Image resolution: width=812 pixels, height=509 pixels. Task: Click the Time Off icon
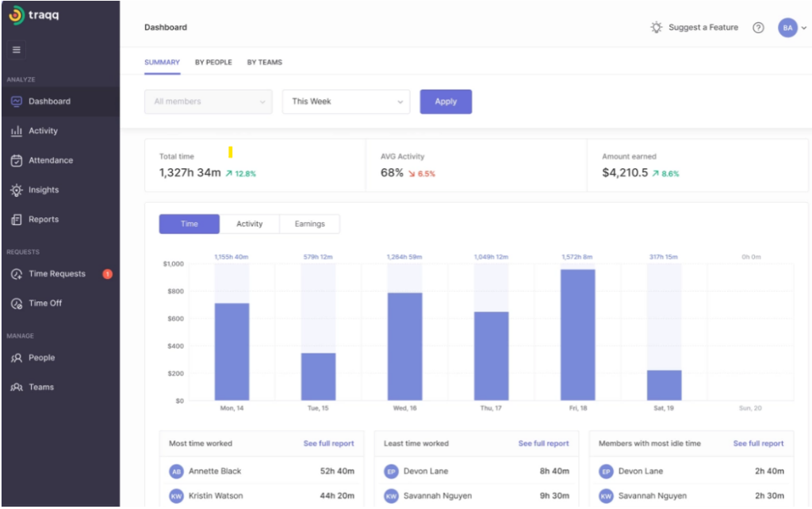click(x=17, y=304)
